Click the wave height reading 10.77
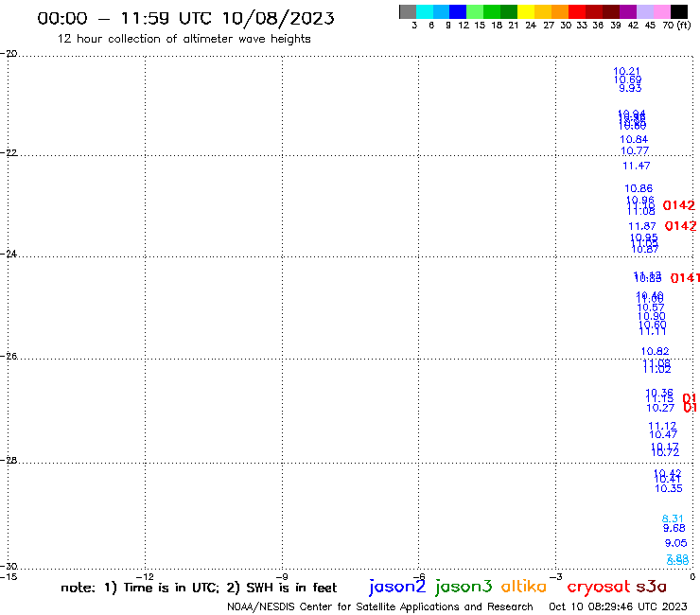Viewport: 700px width, 615px height. pos(635,150)
